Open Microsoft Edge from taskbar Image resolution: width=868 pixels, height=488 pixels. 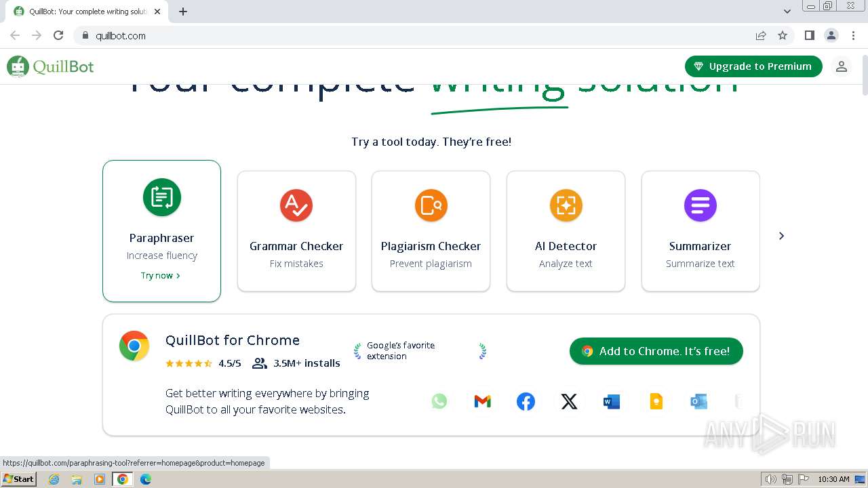pos(146,479)
